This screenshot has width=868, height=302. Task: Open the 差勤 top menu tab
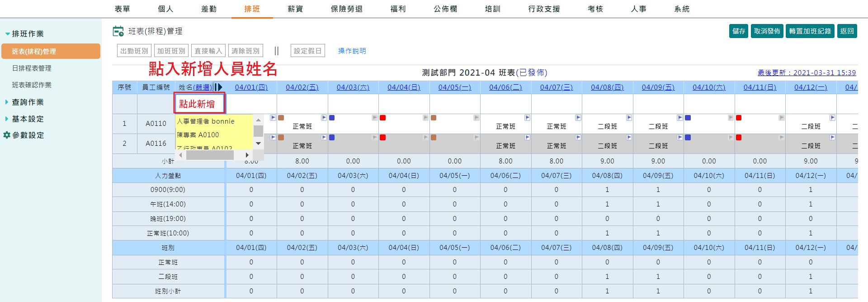pos(209,9)
